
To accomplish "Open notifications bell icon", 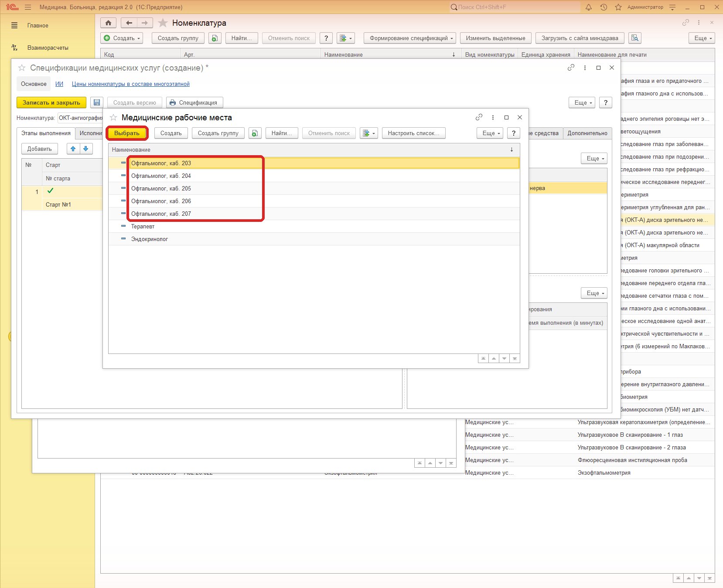I will coord(589,7).
